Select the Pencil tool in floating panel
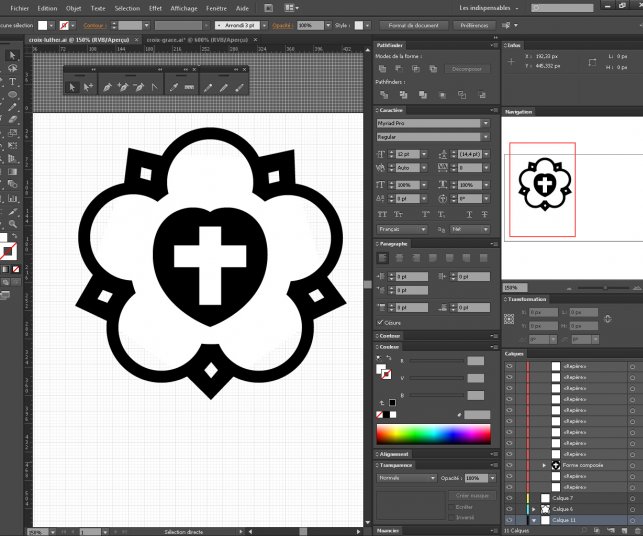Viewport: 643px width, 536px height. pyautogui.click(x=208, y=87)
